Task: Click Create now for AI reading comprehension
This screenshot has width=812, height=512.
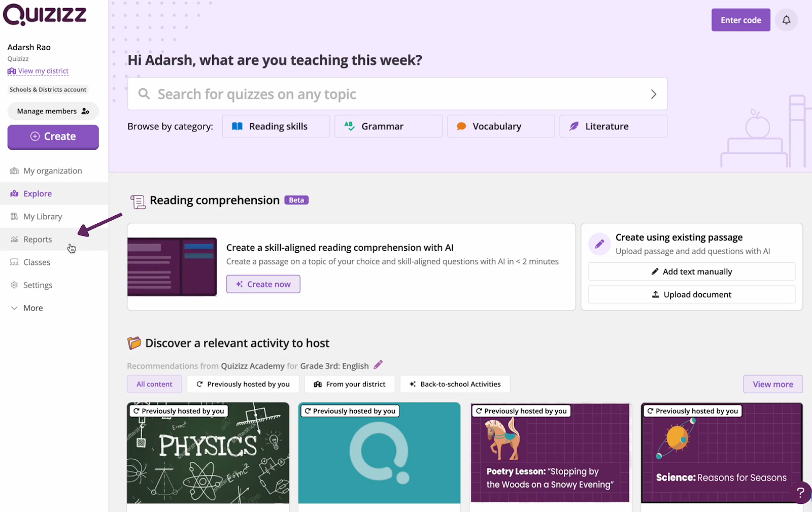Action: (x=263, y=284)
